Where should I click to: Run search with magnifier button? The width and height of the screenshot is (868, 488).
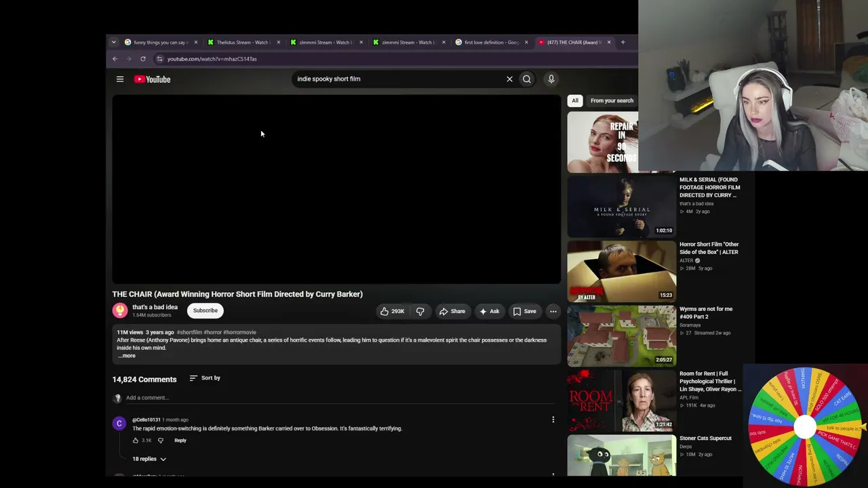point(527,79)
